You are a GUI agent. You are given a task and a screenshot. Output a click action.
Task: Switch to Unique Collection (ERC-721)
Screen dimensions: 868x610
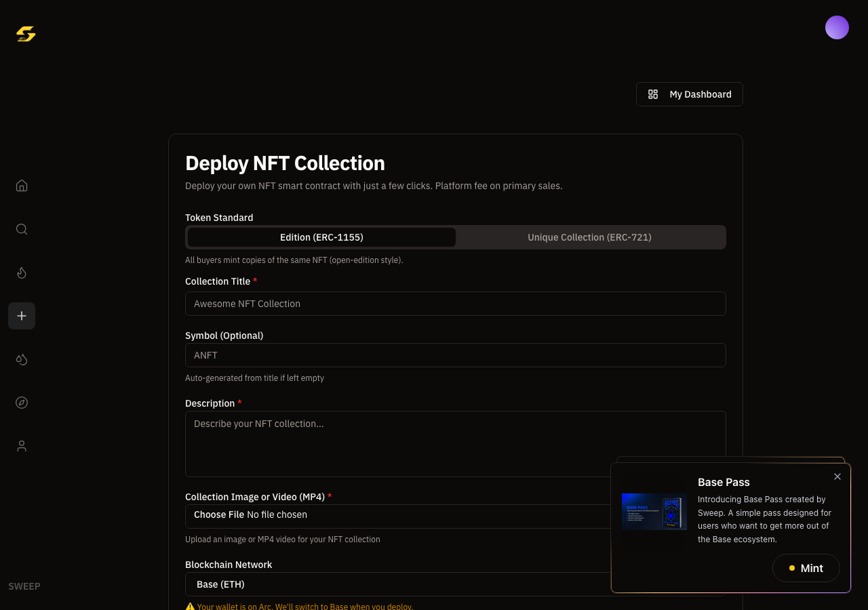[590, 237]
